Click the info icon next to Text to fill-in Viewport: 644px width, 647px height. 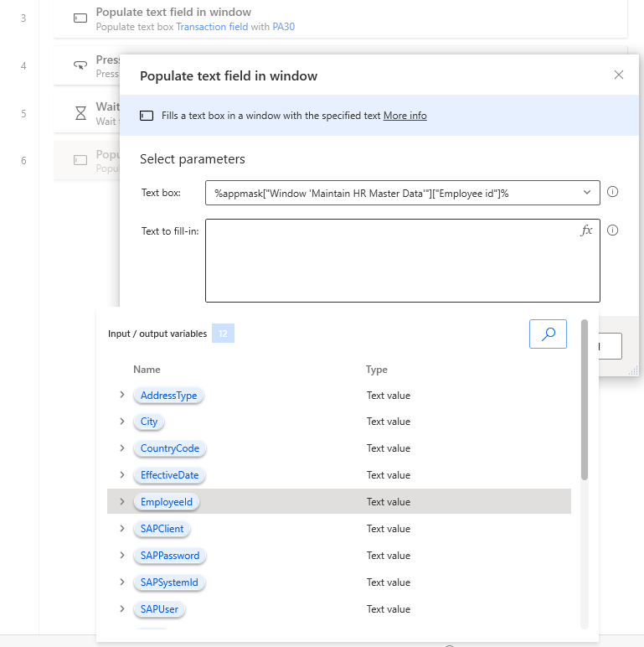[612, 230]
